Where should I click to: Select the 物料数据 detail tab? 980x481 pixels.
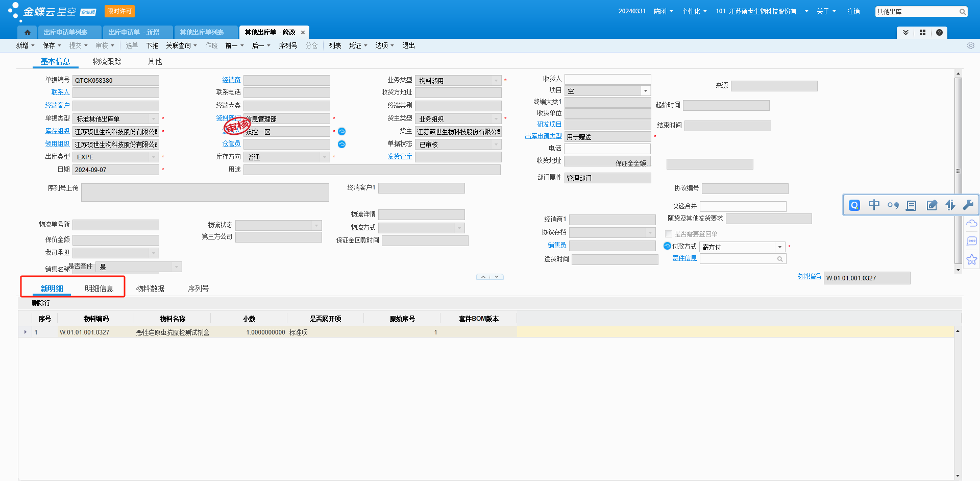tap(150, 288)
